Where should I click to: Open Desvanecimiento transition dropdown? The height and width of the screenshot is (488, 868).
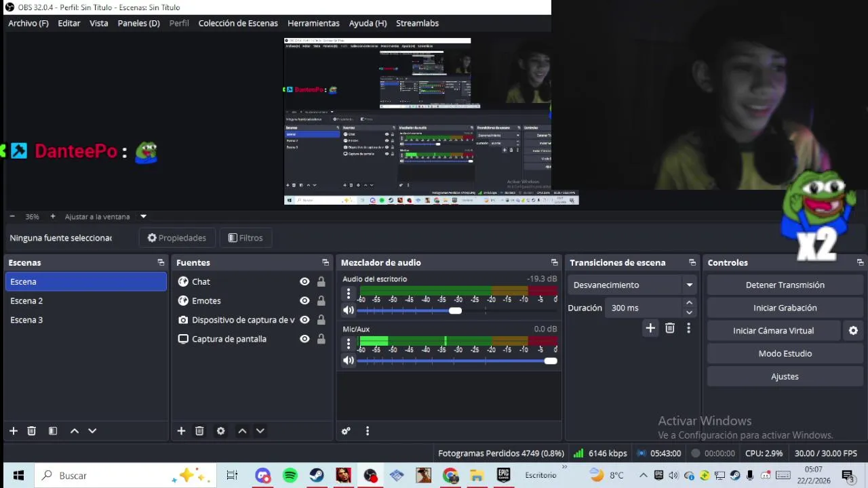click(x=633, y=285)
